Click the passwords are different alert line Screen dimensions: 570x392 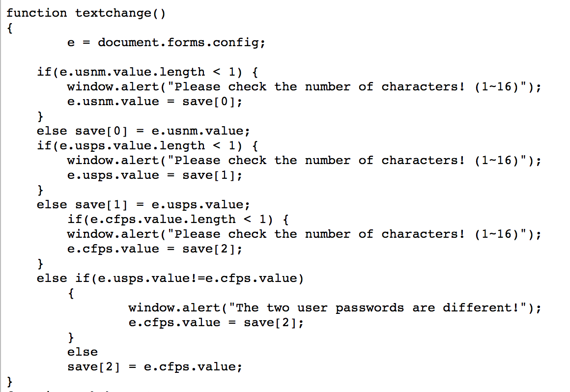coord(335,308)
